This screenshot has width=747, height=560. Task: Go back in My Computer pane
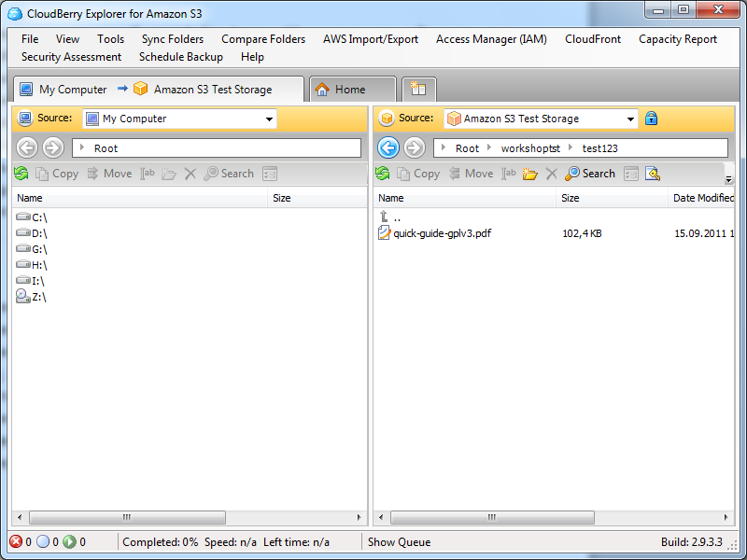point(27,147)
